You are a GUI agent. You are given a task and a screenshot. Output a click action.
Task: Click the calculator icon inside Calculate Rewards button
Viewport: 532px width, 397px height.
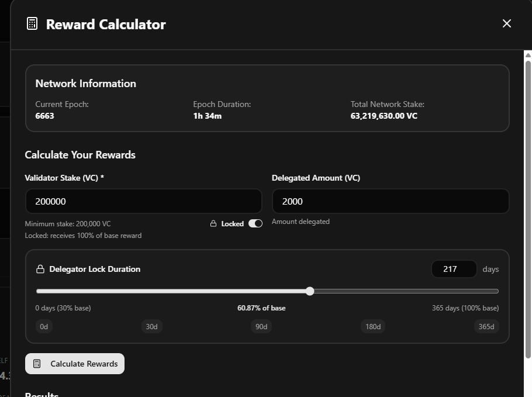(x=37, y=364)
